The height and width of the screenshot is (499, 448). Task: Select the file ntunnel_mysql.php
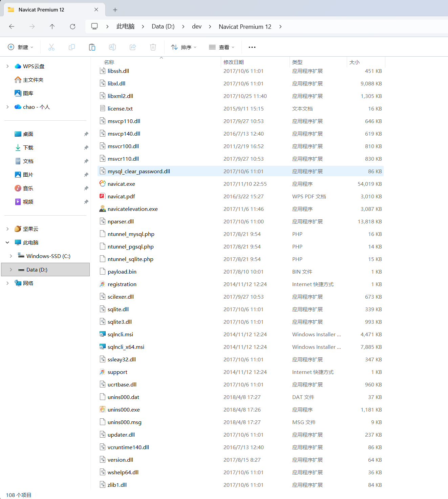coord(240,234)
